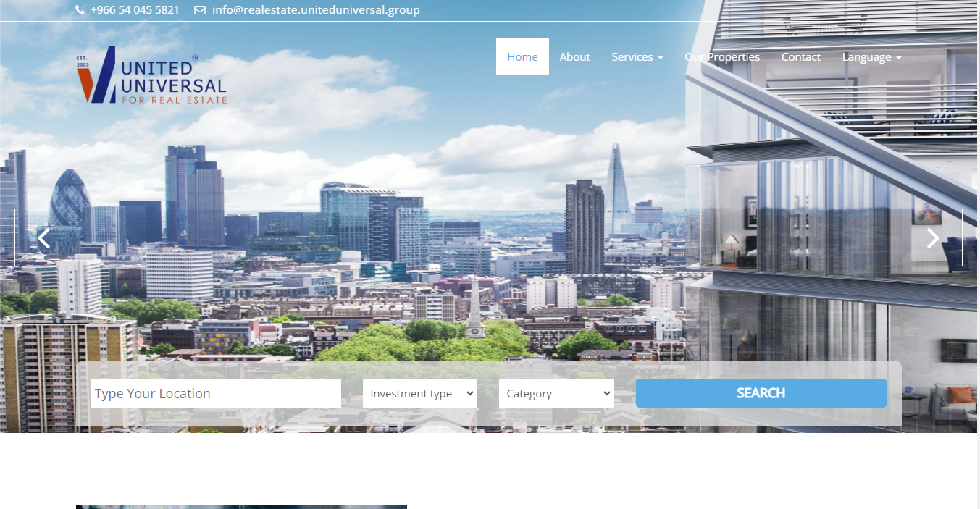Open the Investment type select box
This screenshot has width=980, height=509.
tap(420, 393)
